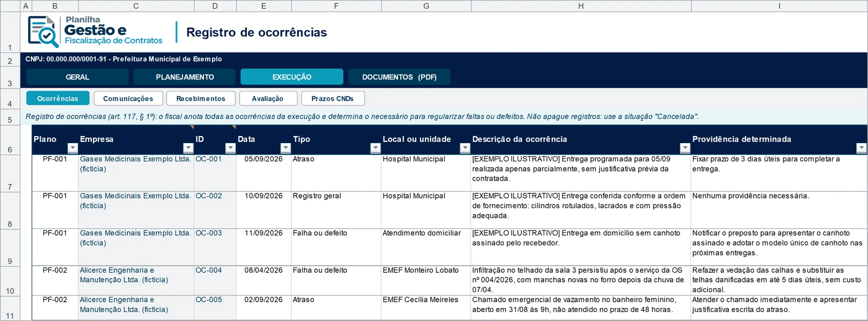Click the OC-002 ID cell
Screen dimensions: 868x321
215,210
